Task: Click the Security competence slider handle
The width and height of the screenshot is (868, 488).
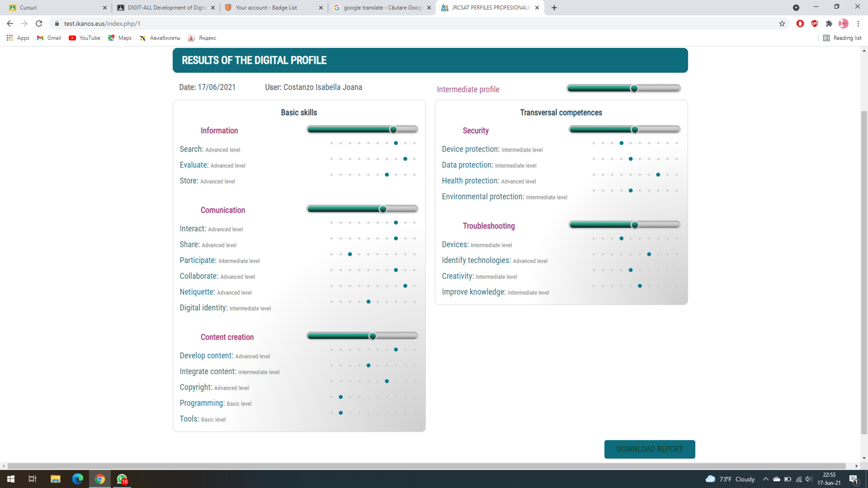Action: (x=634, y=130)
